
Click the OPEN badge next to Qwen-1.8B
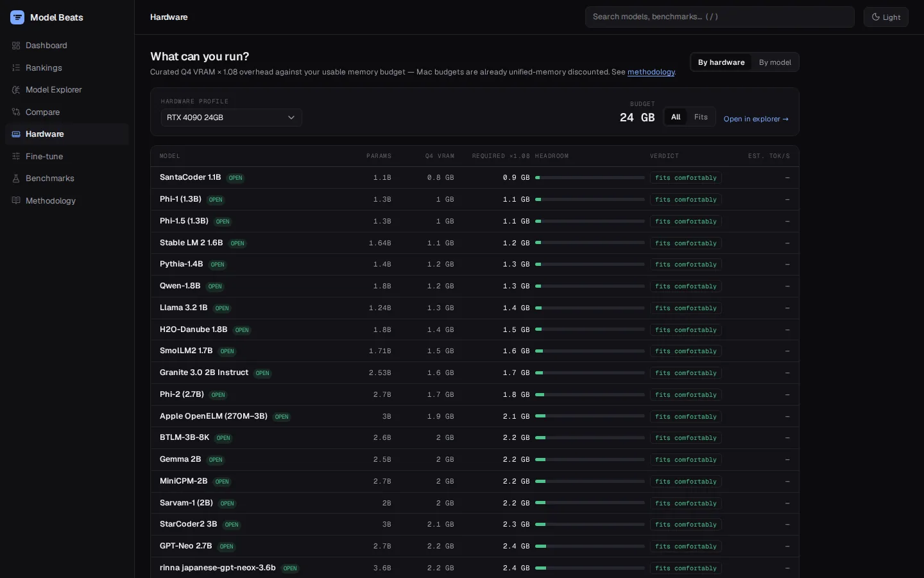tap(215, 286)
